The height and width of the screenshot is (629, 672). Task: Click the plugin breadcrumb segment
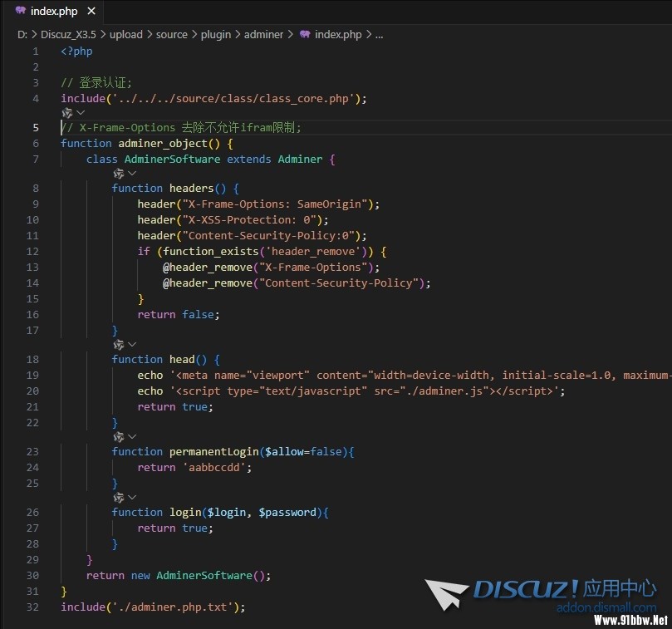pyautogui.click(x=216, y=35)
